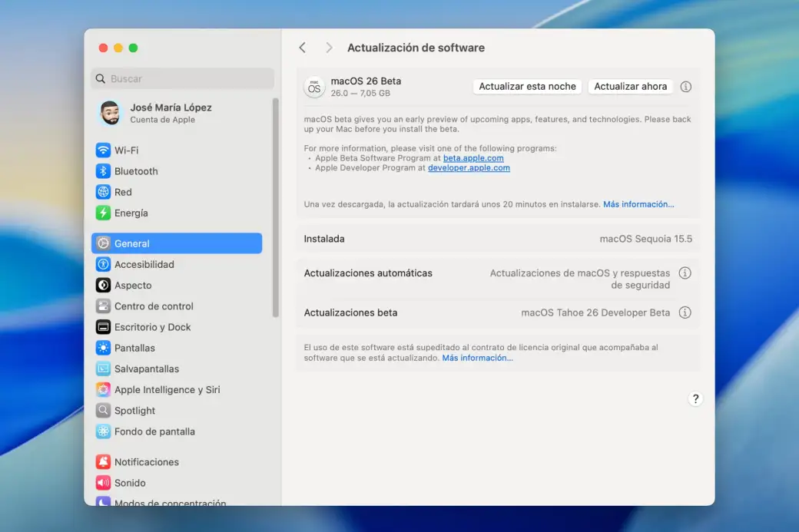The image size is (799, 532).
Task: Open the Apple Intelligence y Siri icon
Action: click(103, 389)
